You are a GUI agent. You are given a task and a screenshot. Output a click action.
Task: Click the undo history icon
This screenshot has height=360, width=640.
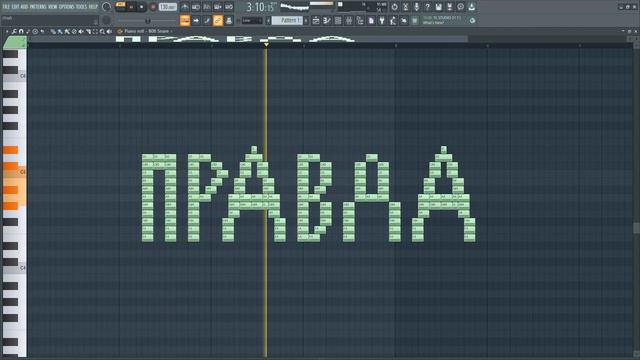click(394, 7)
